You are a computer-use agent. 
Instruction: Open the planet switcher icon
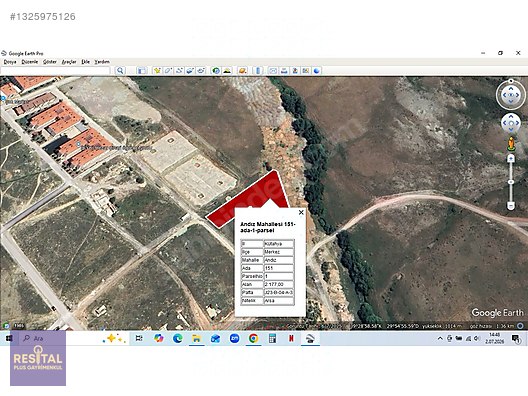pyautogui.click(x=242, y=70)
